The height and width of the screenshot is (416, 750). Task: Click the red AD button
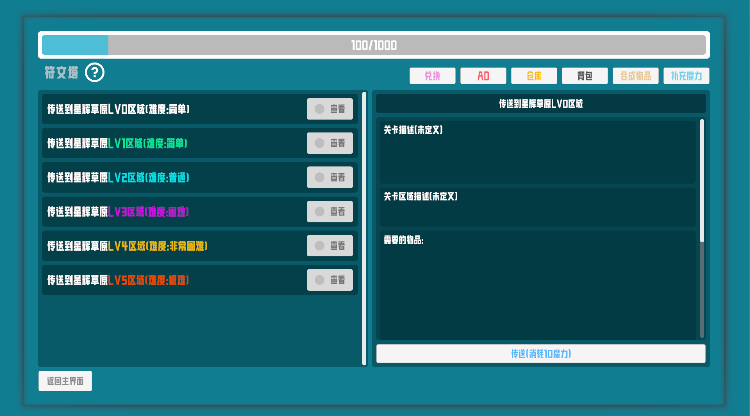(483, 76)
